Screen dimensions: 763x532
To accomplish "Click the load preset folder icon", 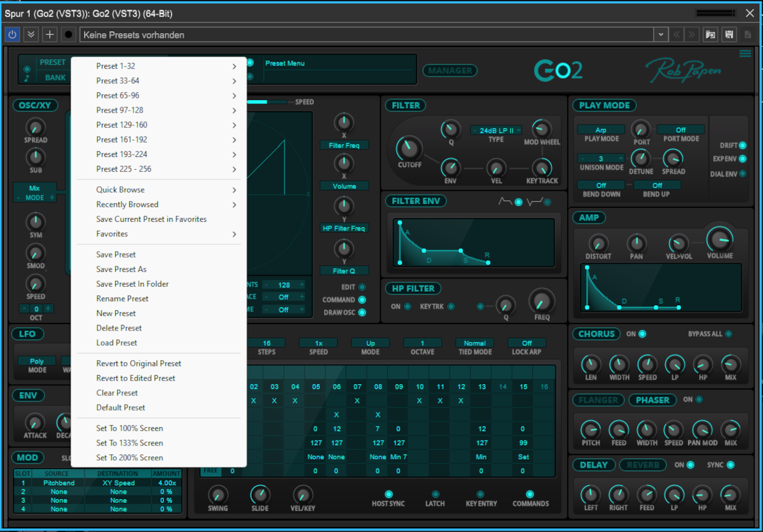I will [710, 34].
